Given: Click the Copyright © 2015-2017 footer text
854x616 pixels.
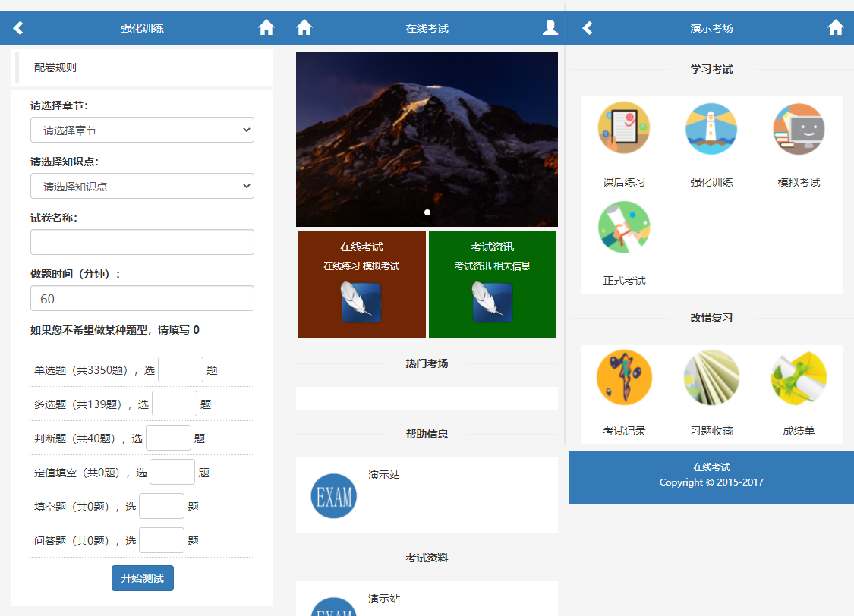Looking at the screenshot, I should coord(711,482).
